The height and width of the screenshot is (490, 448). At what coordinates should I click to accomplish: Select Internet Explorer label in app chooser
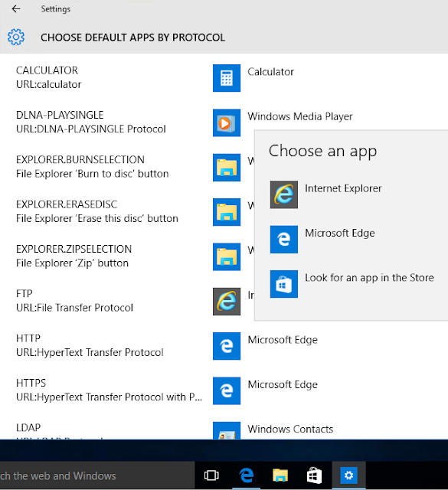[343, 188]
